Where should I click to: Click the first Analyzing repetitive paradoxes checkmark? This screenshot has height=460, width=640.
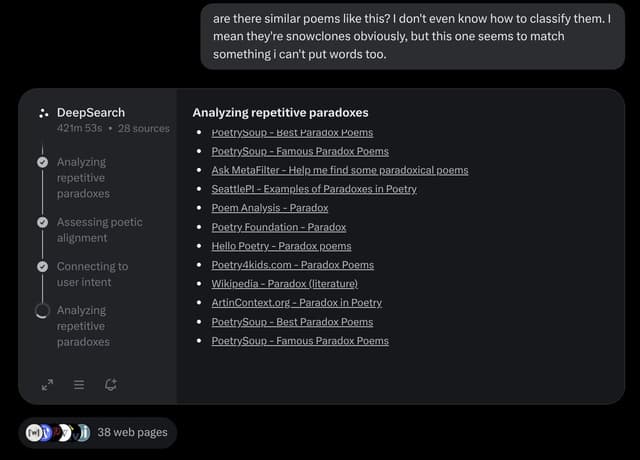(x=42, y=162)
